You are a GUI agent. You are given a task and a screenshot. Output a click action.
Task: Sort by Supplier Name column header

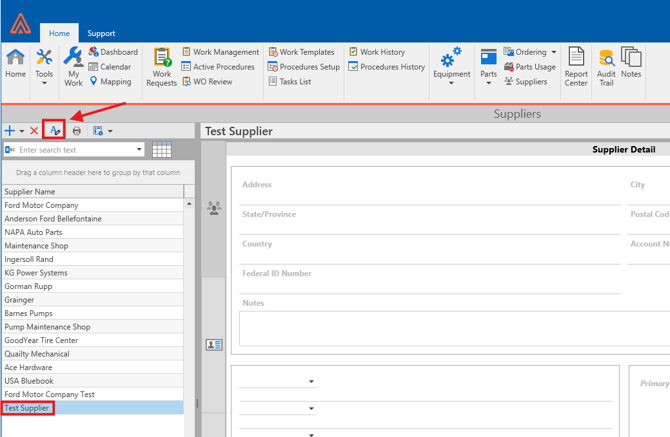92,191
